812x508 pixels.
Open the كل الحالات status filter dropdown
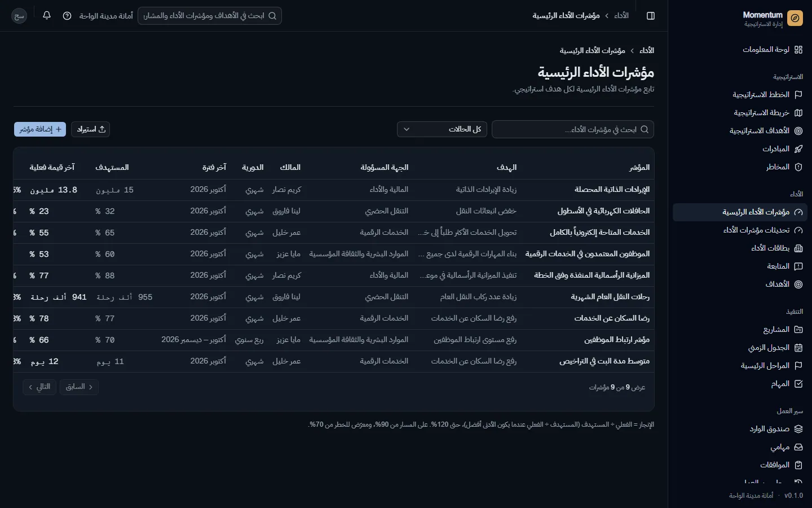click(x=442, y=129)
